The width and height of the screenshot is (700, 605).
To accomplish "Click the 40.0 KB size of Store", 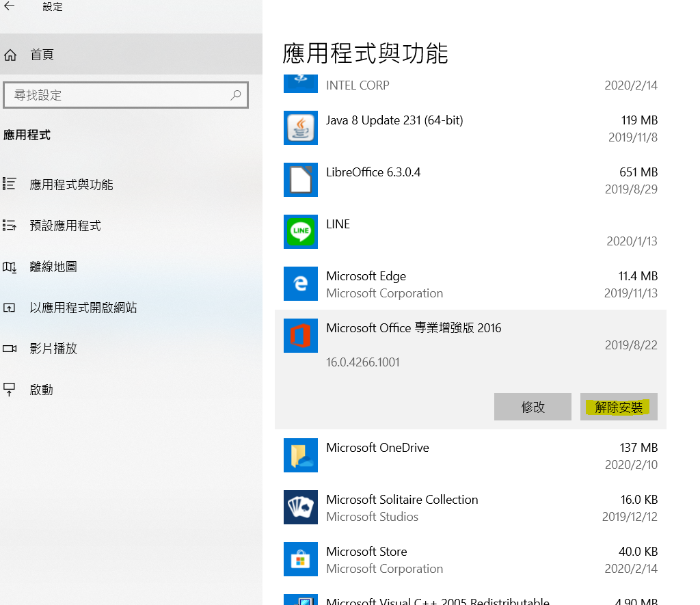I will pyautogui.click(x=638, y=552).
